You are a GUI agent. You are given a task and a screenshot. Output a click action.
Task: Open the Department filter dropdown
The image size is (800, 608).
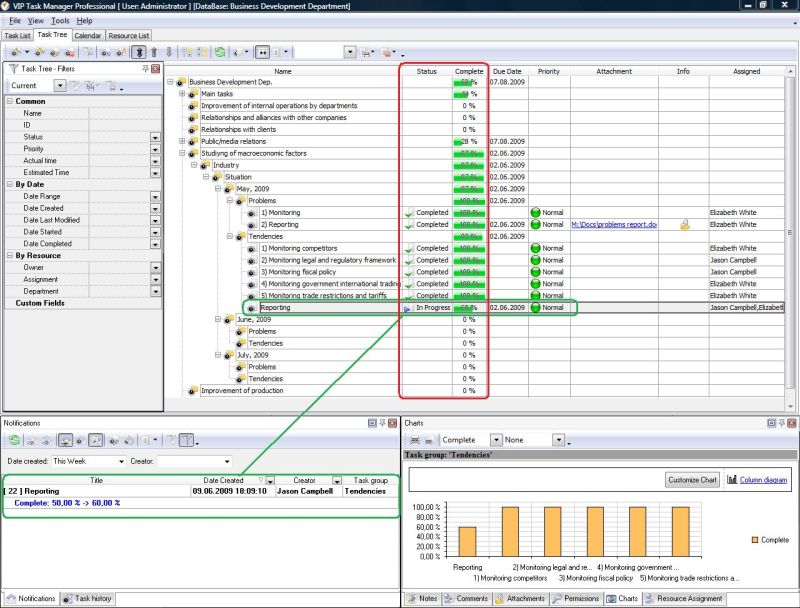(x=155, y=291)
